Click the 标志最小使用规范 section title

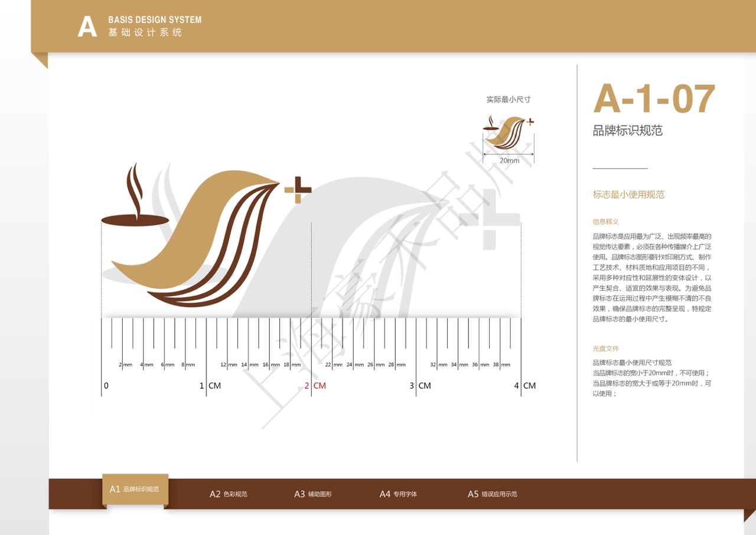click(628, 194)
